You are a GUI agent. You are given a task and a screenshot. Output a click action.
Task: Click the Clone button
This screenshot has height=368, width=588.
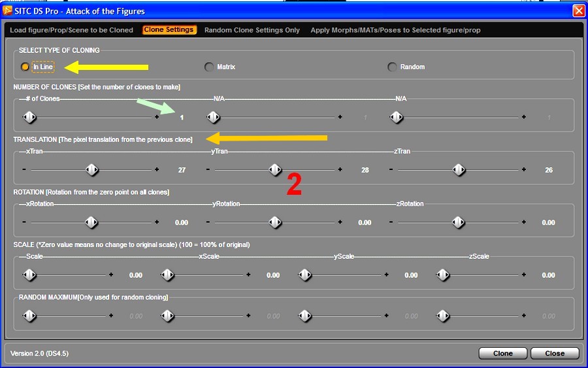click(503, 354)
